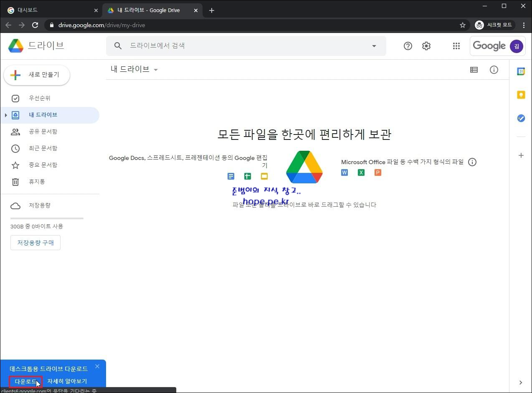
Task: Click the address bar URL
Action: [102, 25]
